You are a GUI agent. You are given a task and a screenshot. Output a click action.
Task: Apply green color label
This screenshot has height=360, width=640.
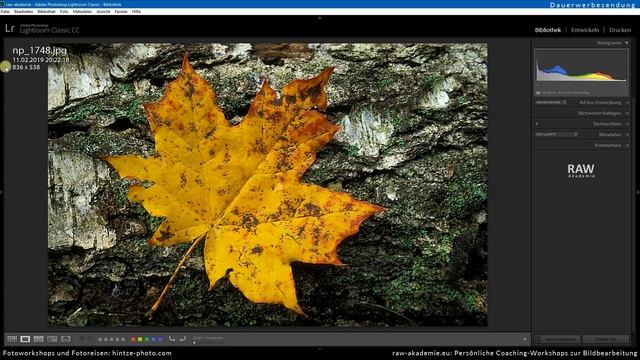click(x=147, y=339)
